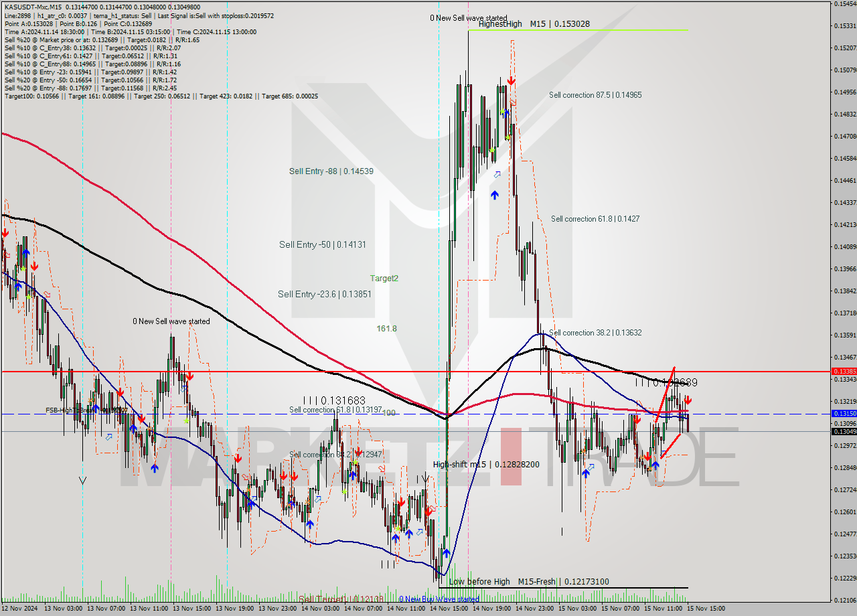Click the 'Target100: 0.10566' targets line
The height and width of the screenshot is (616, 857).
pyautogui.click(x=161, y=96)
